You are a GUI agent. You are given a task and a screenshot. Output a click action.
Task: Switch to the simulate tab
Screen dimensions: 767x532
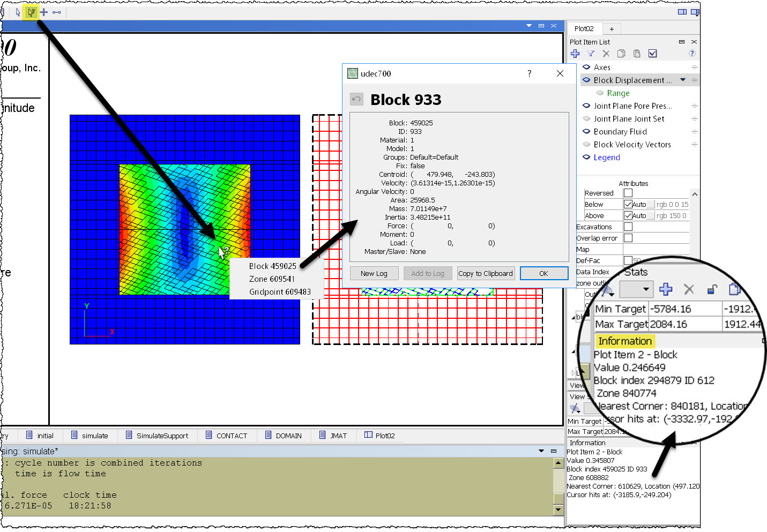[90, 436]
